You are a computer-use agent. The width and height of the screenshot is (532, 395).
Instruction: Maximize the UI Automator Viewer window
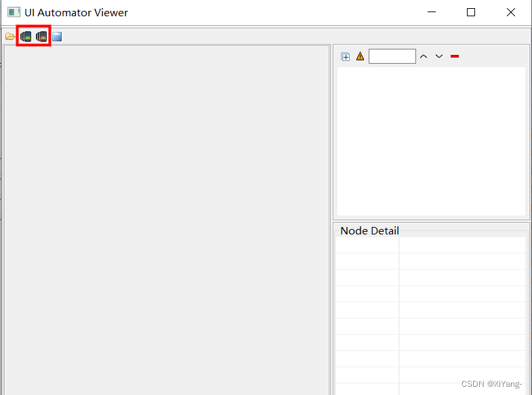click(x=471, y=12)
